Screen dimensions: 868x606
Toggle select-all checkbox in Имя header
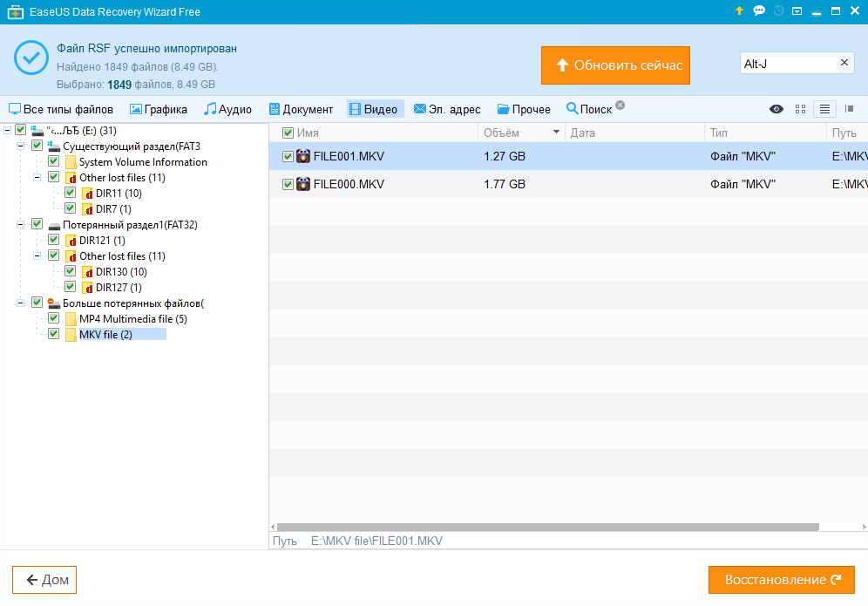click(288, 133)
